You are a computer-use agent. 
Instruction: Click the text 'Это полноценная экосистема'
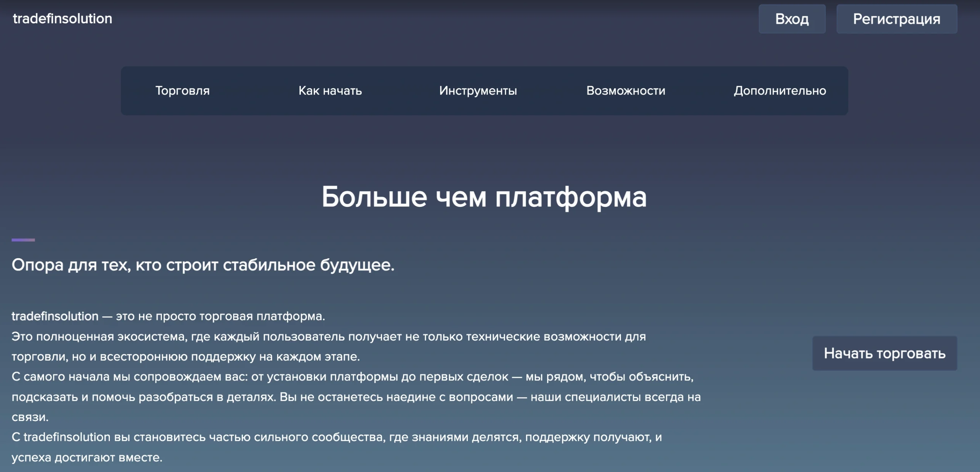pos(99,336)
